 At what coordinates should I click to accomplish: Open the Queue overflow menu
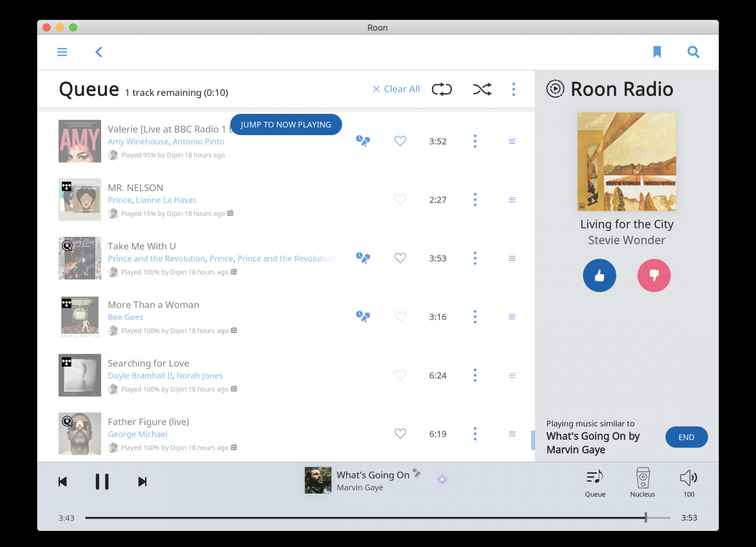[x=514, y=89]
